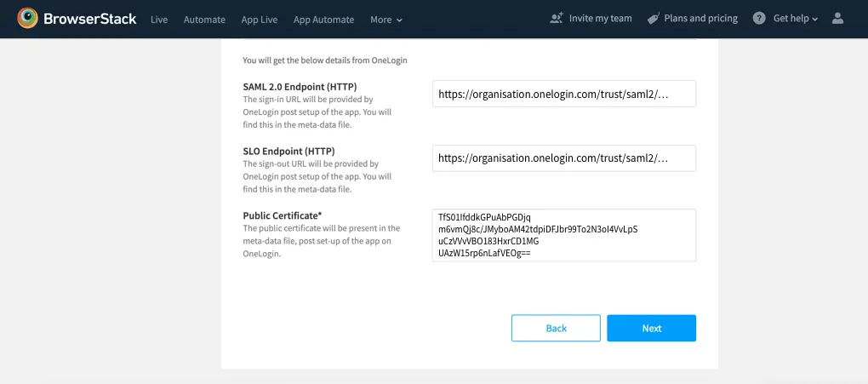This screenshot has height=384, width=868.
Task: Click the Invite my team link text
Action: pos(600,18)
